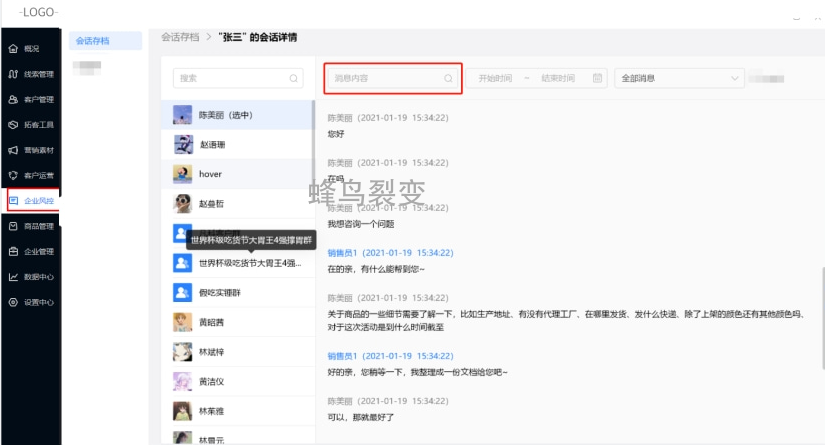Click calendar icon in date range picker
The height and width of the screenshot is (445, 825).
click(597, 78)
